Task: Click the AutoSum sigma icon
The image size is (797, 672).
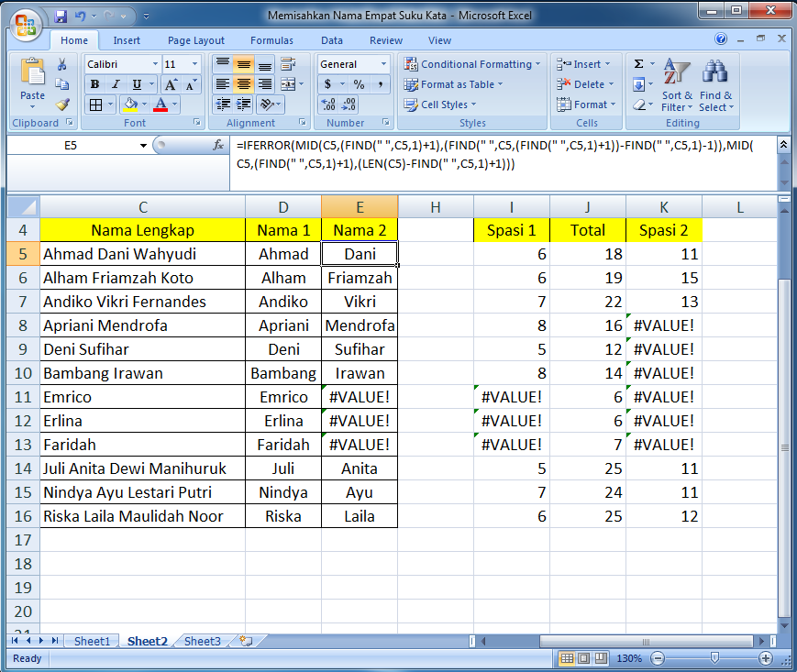Action: 639,64
